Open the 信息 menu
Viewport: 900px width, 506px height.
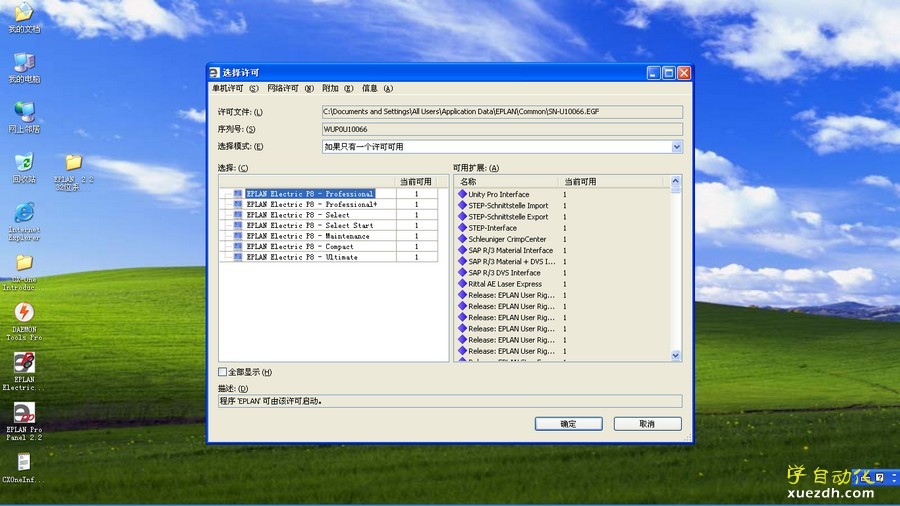point(377,88)
